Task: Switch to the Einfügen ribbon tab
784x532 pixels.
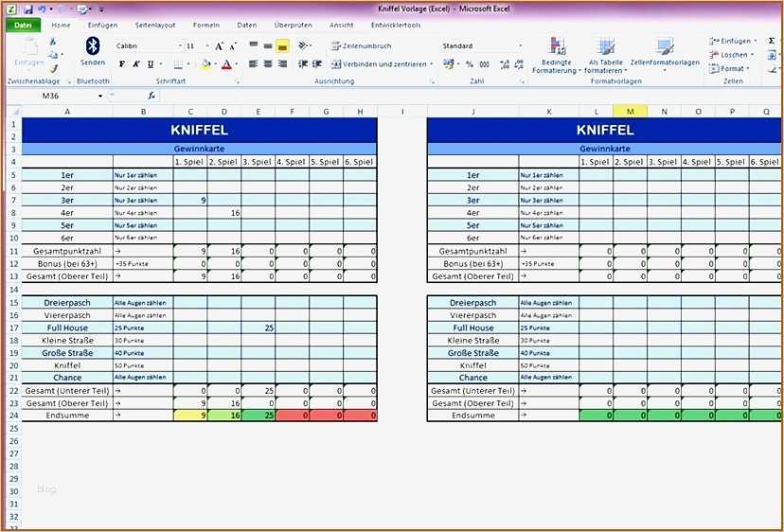Action: point(102,25)
